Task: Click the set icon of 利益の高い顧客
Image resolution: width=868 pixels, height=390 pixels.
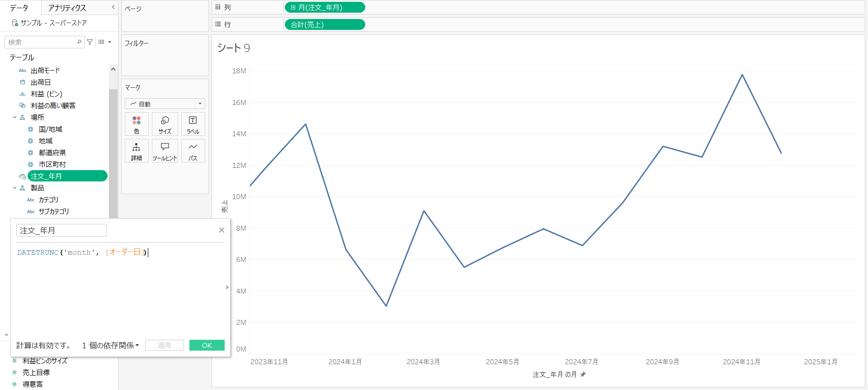Action: [x=23, y=105]
